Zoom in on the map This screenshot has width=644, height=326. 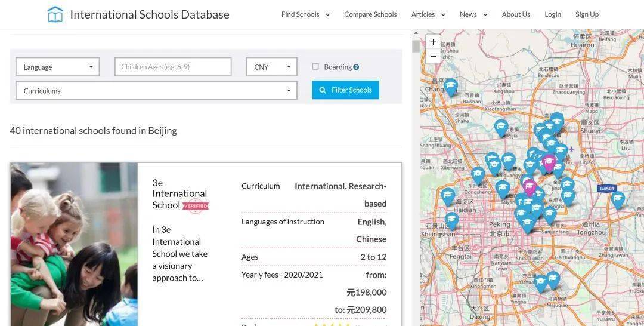433,42
